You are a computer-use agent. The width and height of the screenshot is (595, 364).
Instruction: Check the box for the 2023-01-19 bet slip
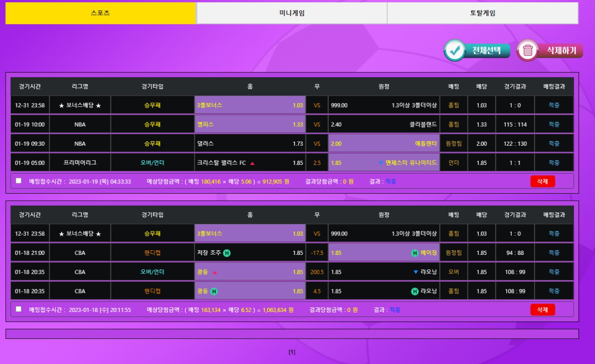click(19, 181)
